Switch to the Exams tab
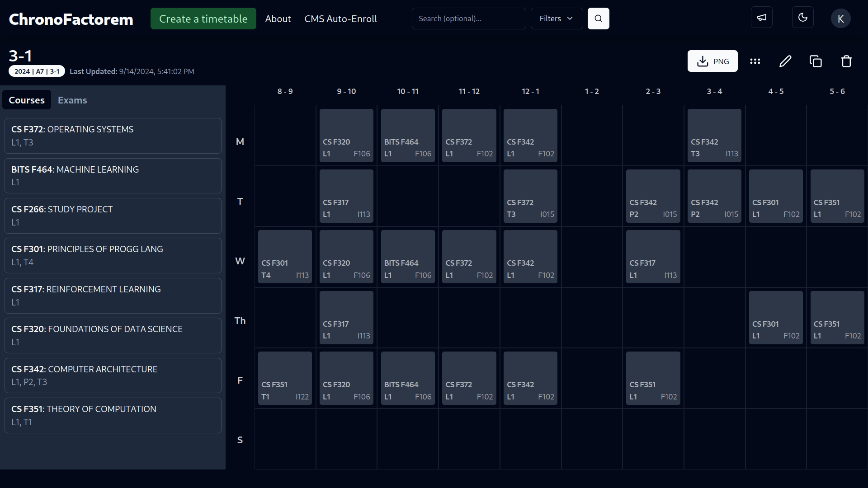This screenshot has width=868, height=488. 72,100
